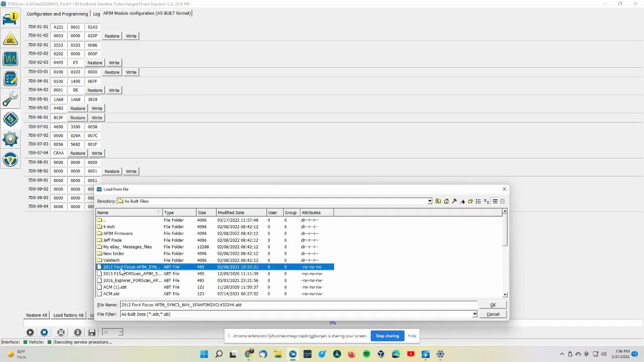
Task: Open the help steering wheel sidebar icon
Action: [10, 159]
